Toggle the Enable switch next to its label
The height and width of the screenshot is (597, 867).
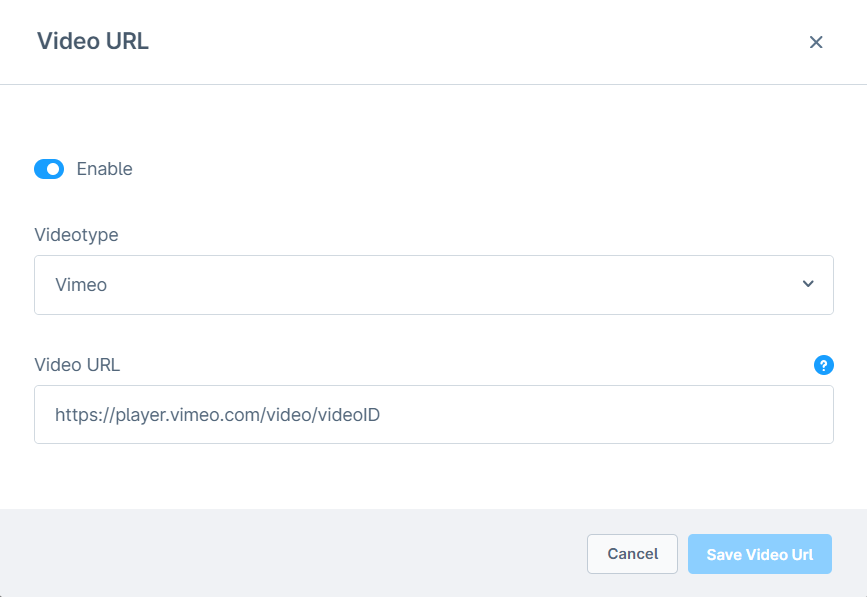[48, 169]
